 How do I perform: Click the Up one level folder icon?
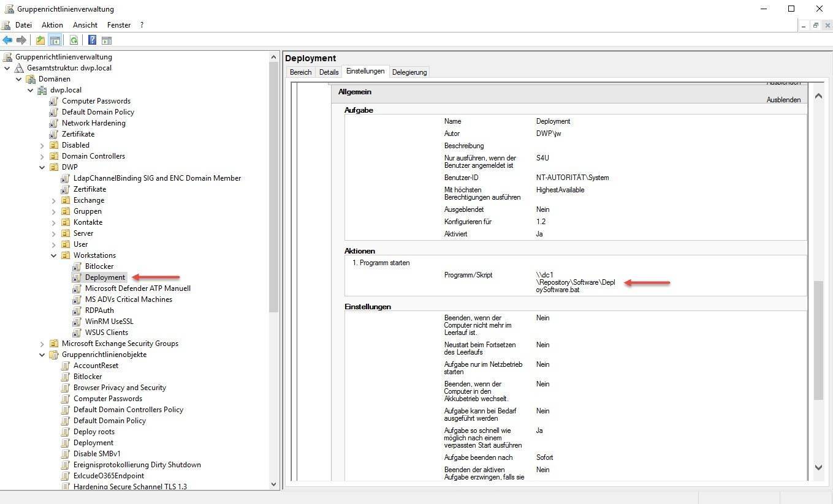tap(40, 40)
